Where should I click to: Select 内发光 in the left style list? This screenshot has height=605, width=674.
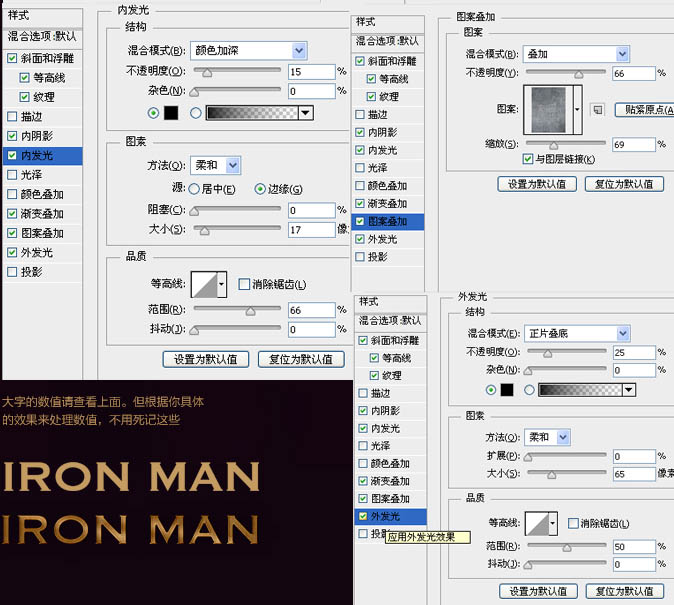[x=43, y=156]
